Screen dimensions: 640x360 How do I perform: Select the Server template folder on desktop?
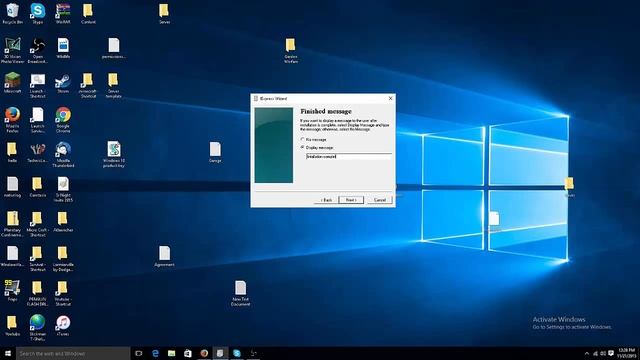coord(113,85)
